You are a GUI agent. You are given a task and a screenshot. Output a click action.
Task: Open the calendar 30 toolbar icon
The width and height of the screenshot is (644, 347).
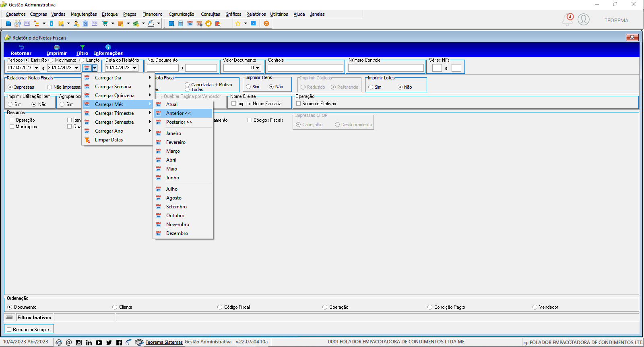click(190, 23)
